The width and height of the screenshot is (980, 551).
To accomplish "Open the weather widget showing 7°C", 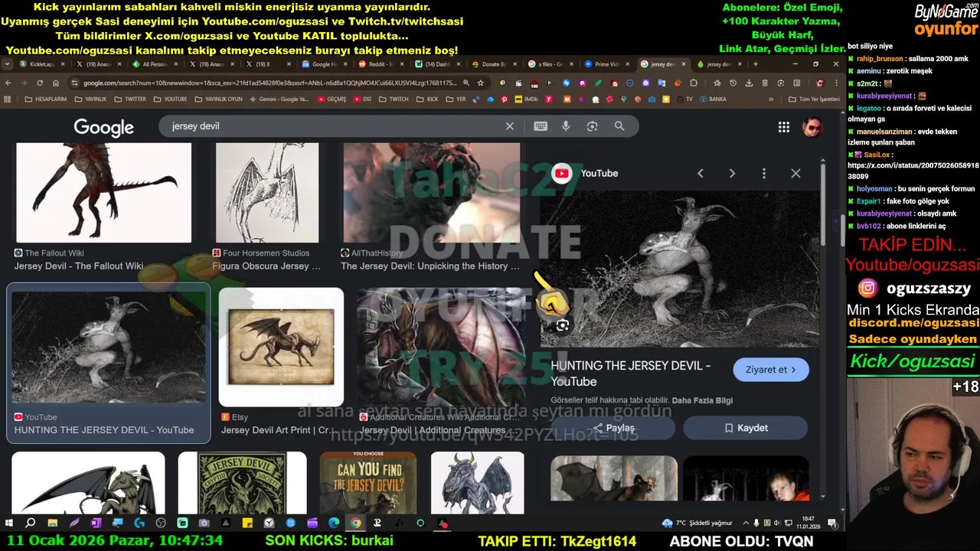I will 697,523.
